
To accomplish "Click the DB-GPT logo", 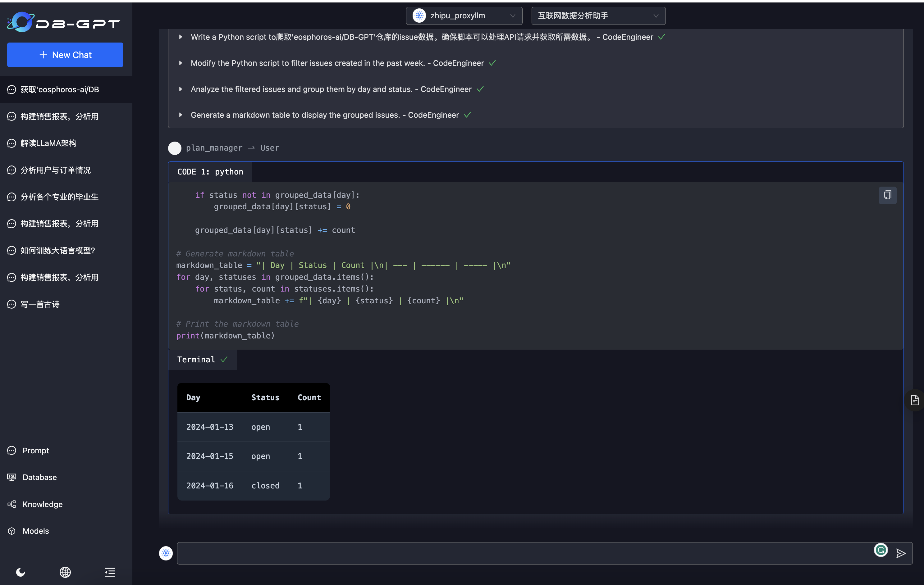I will point(64,22).
